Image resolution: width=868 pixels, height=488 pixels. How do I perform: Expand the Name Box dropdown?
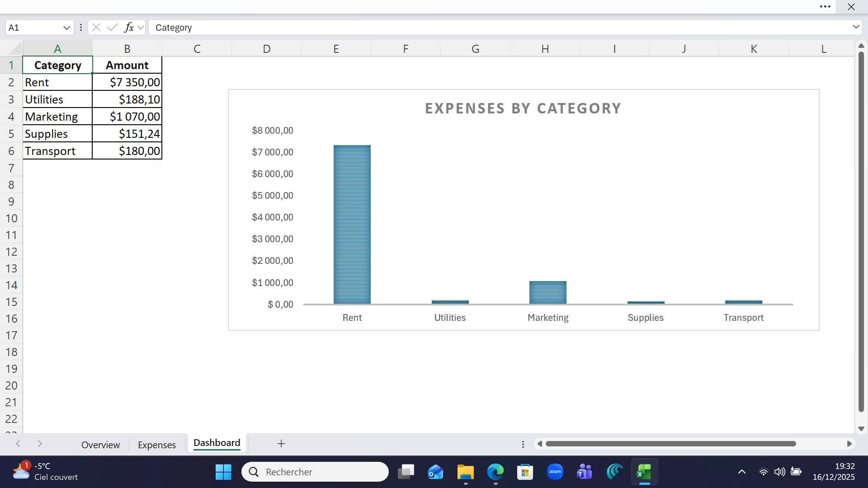66,28
